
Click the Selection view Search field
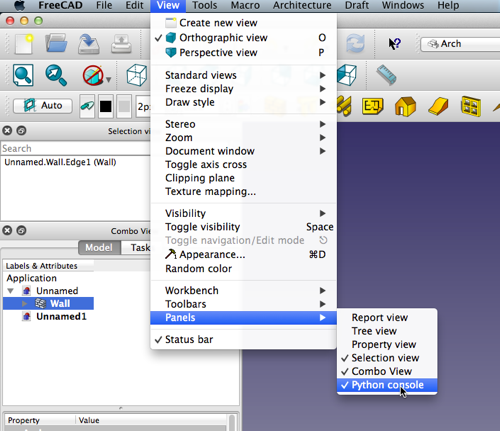pyautogui.click(x=76, y=148)
